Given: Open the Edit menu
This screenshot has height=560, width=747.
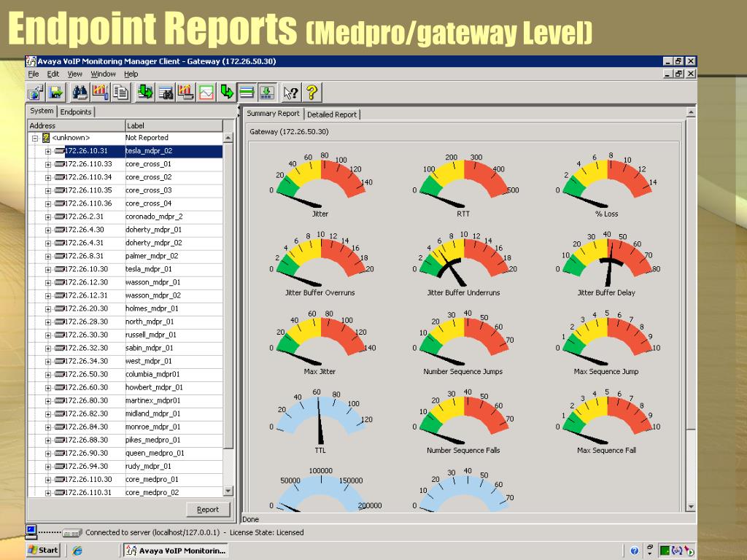Looking at the screenshot, I should click(x=53, y=74).
